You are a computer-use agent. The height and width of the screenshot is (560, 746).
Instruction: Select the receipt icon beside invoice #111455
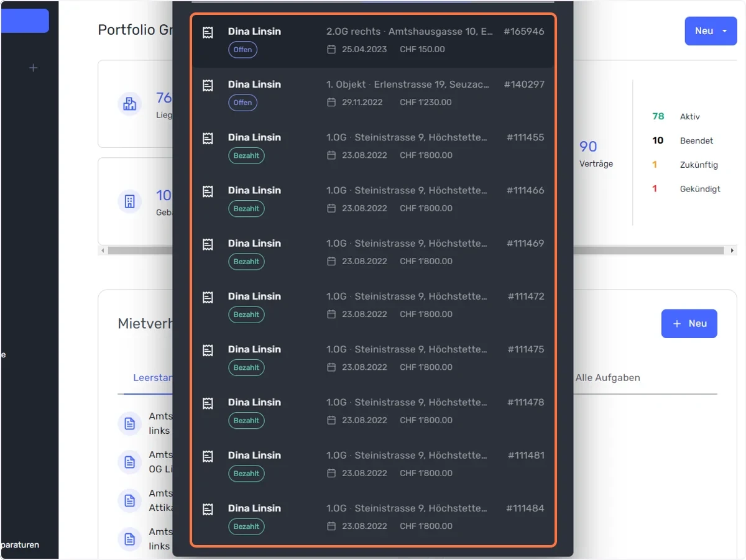coord(208,138)
